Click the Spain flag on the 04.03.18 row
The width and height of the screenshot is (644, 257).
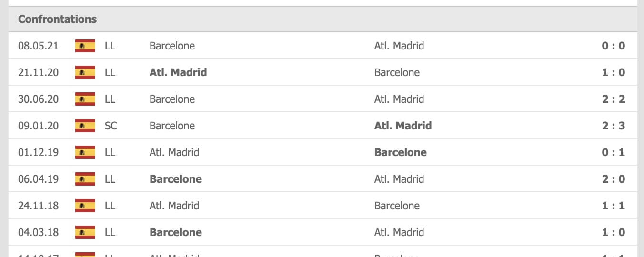(x=85, y=232)
